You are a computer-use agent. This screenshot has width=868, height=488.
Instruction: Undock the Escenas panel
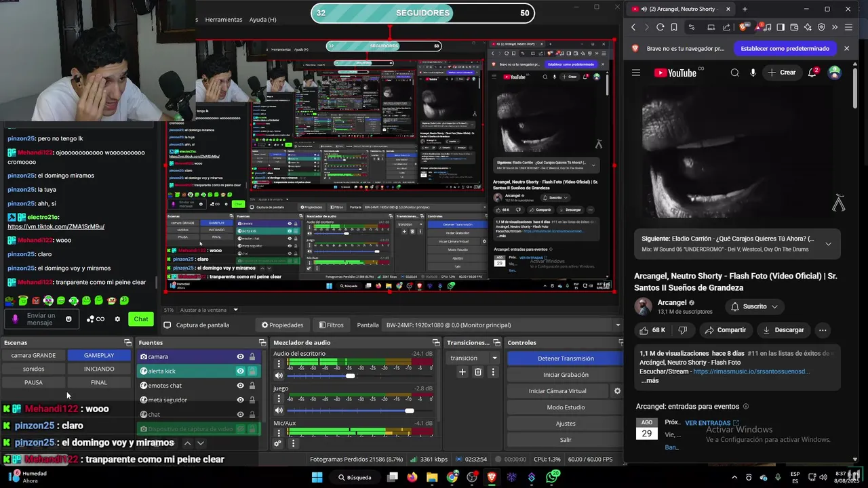(x=127, y=342)
